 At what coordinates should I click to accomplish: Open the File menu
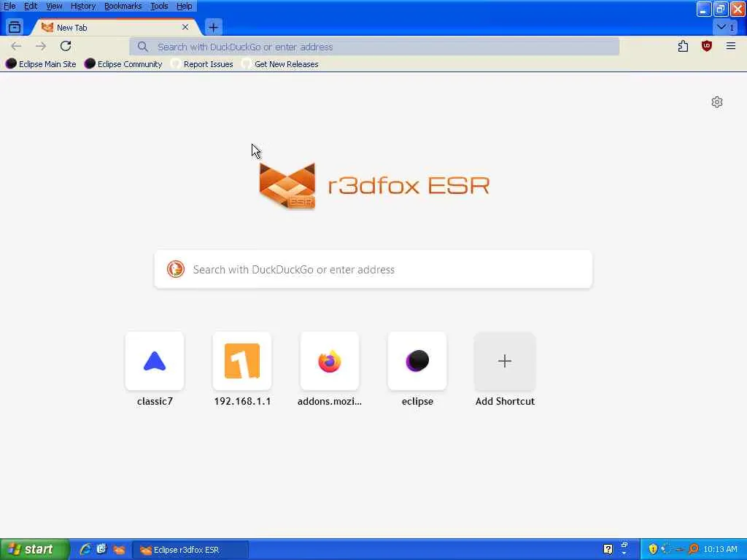click(9, 6)
